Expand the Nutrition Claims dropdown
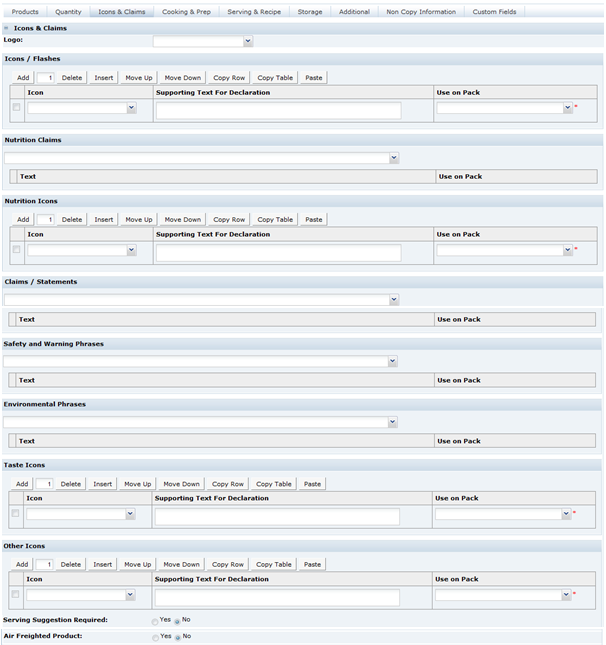 pyautogui.click(x=394, y=158)
